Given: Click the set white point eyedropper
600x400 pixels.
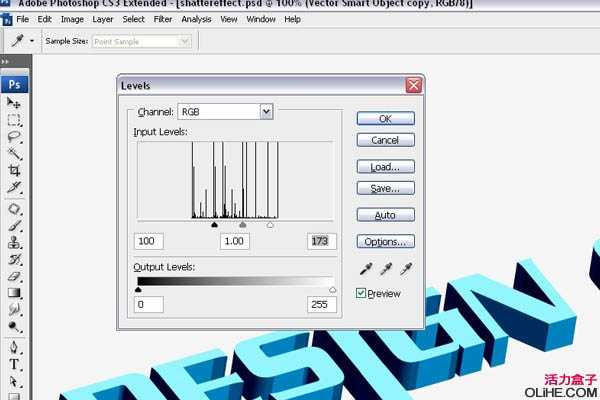Looking at the screenshot, I should 406,269.
